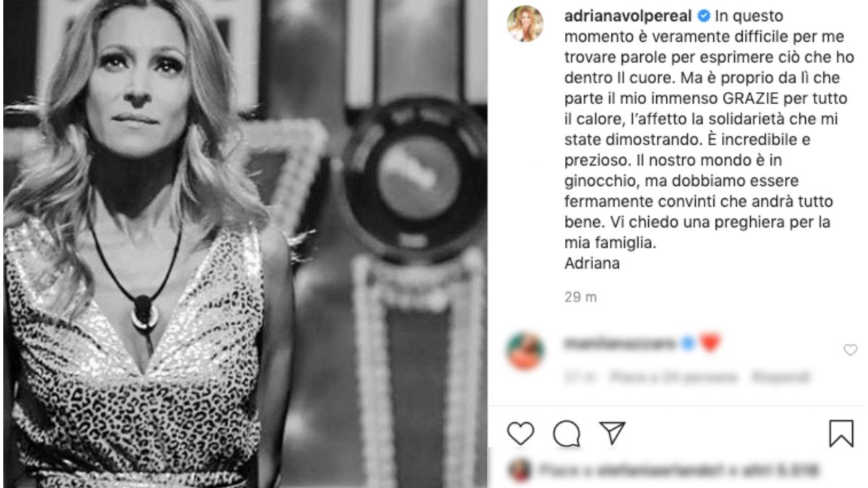Like the post with heart icon
The image size is (868, 488).
(x=519, y=433)
